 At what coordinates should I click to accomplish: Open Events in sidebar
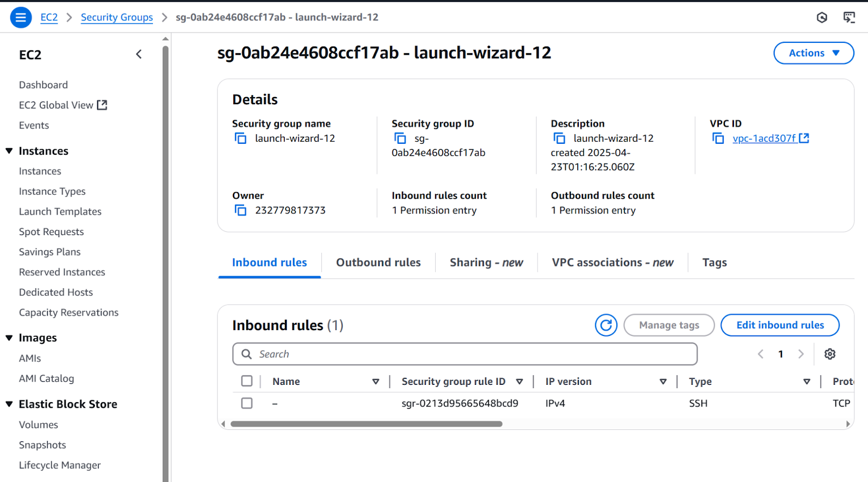click(x=34, y=125)
